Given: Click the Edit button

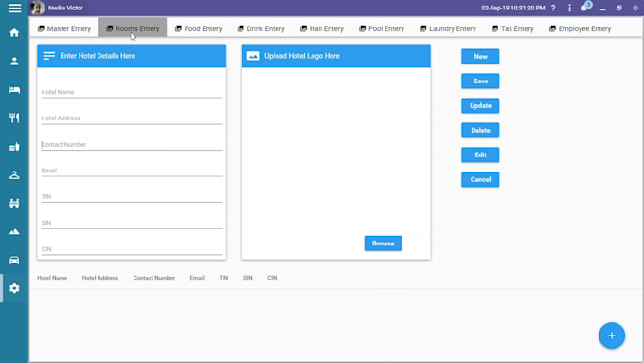Looking at the screenshot, I should click(480, 155).
